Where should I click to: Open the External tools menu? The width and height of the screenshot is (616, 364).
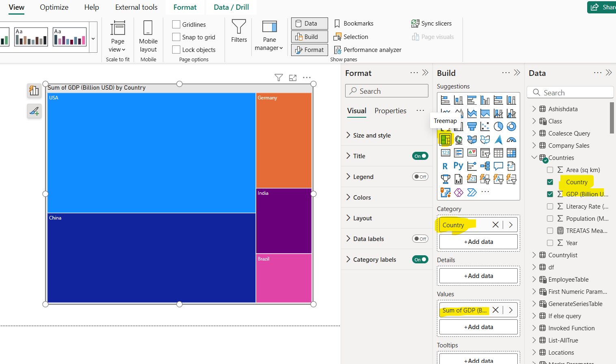pos(136,7)
